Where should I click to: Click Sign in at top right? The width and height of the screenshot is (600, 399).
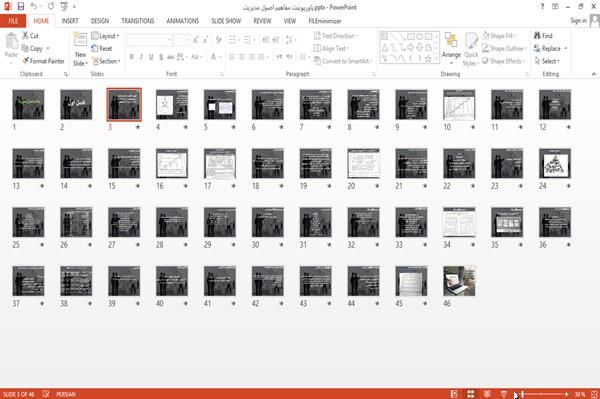click(x=578, y=21)
